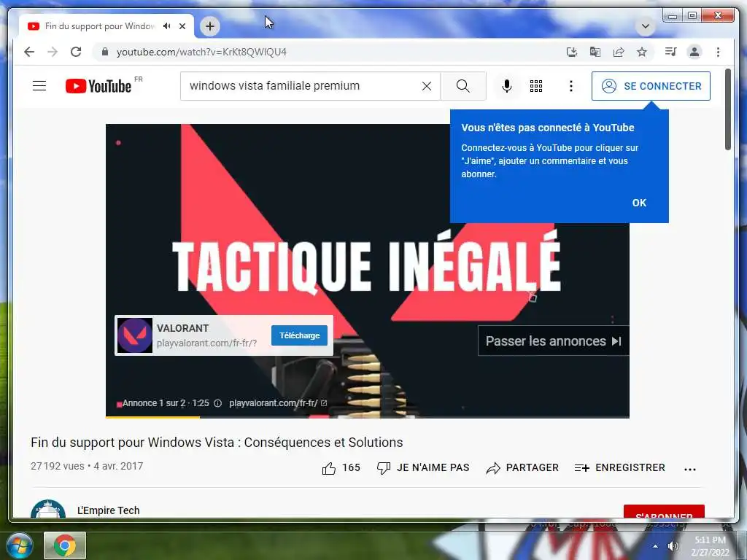Click JE N'AIME PAS dislike button
Image resolution: width=747 pixels, height=560 pixels.
click(x=423, y=467)
